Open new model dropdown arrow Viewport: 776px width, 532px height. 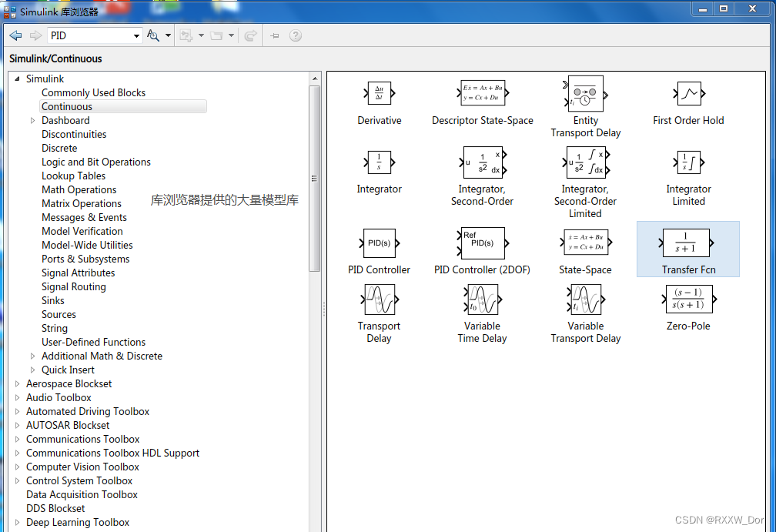pos(201,35)
